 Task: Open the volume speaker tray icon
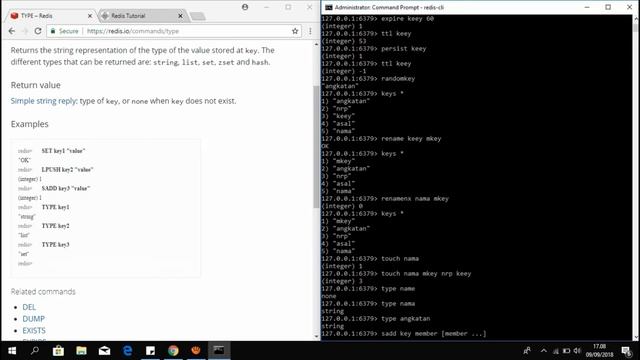click(x=577, y=351)
